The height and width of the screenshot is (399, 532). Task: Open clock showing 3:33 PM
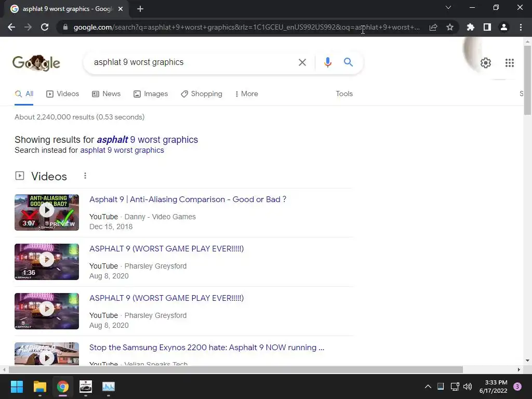(494, 387)
